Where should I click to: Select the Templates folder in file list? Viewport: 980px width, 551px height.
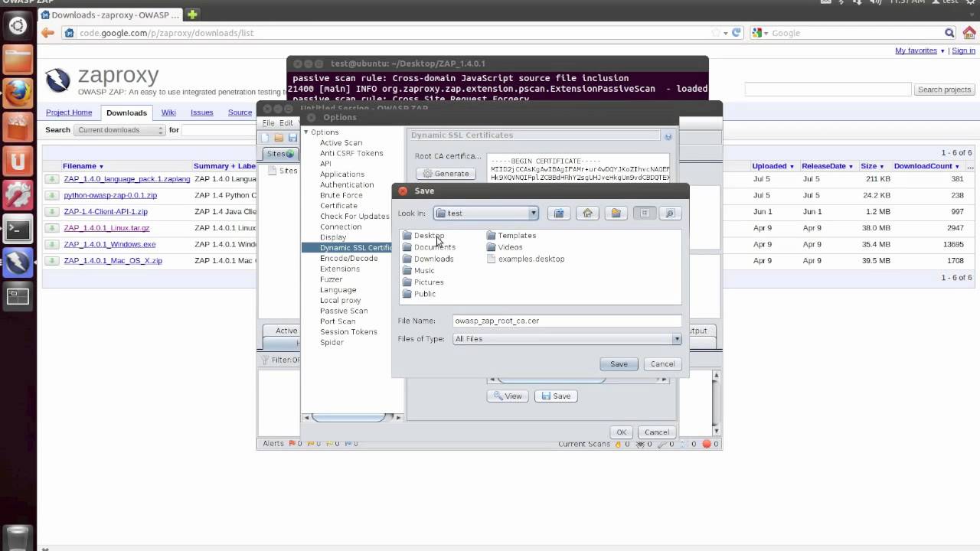[511, 236]
